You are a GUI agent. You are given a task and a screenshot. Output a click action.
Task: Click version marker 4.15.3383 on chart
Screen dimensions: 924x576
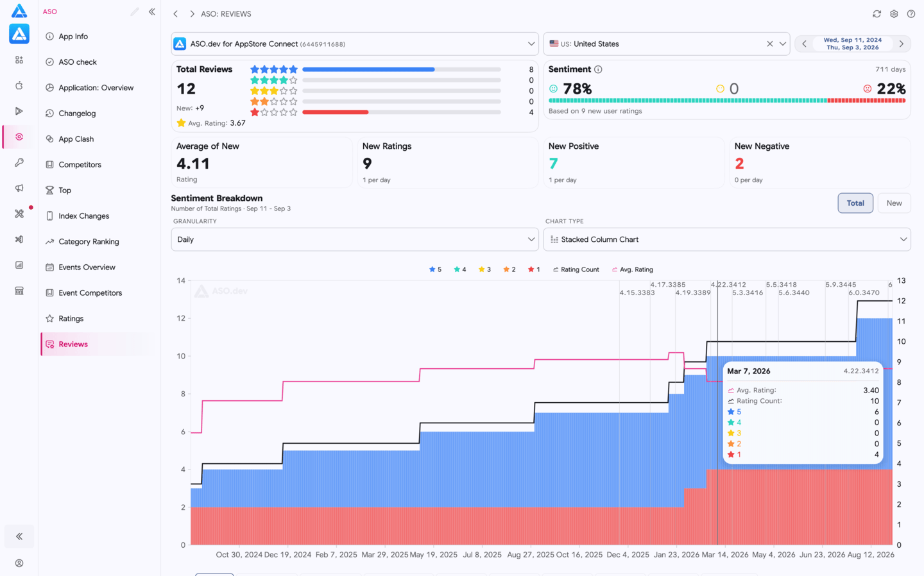pos(637,292)
